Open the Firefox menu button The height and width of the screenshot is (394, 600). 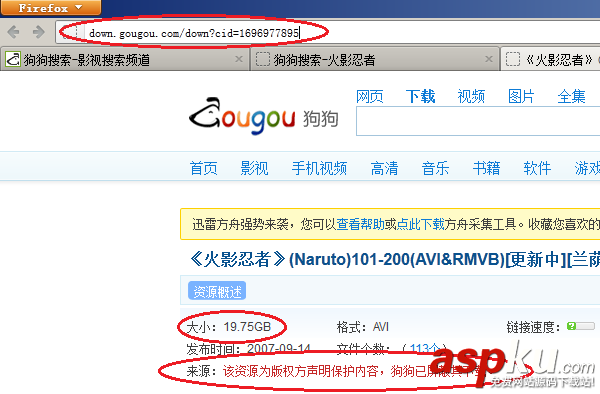[51, 8]
